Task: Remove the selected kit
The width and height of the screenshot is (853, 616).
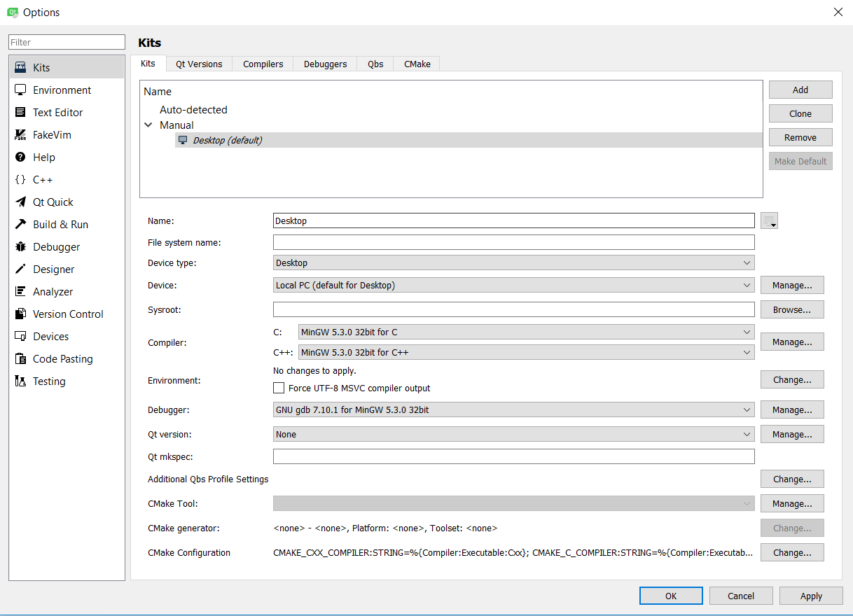Action: pos(800,137)
